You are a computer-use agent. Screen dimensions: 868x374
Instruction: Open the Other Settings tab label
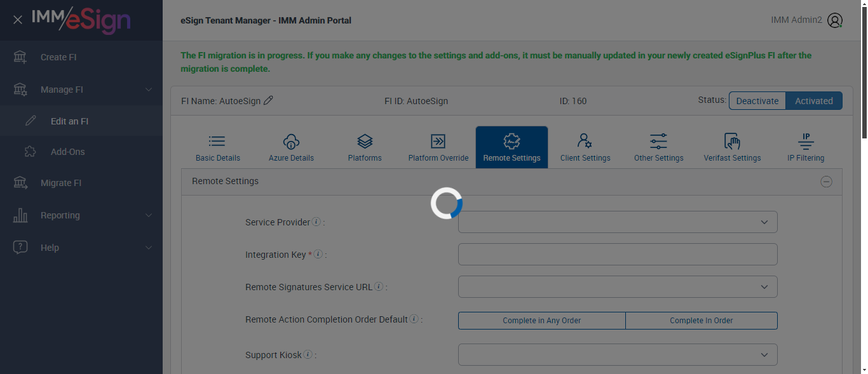[659, 158]
